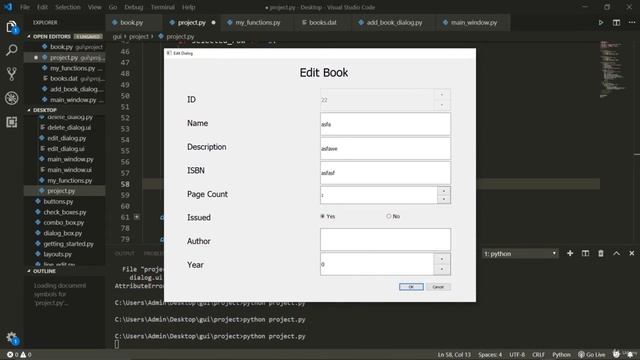640x360 pixels.
Task: Click the editor minimap
Action: coord(612,69)
